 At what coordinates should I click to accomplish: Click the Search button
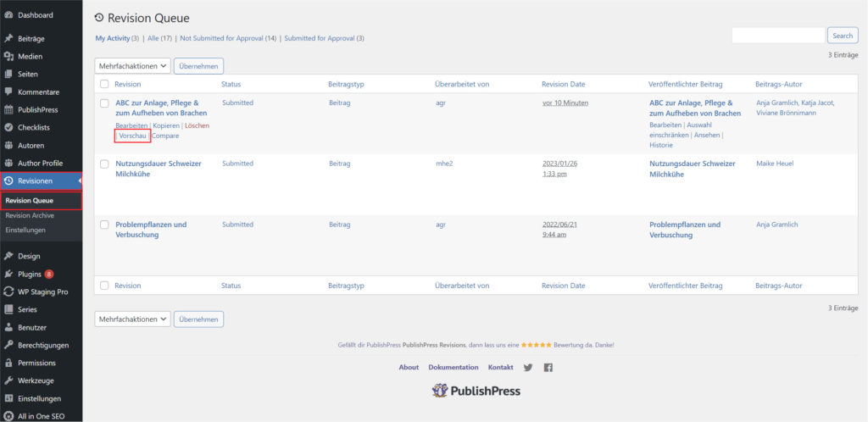843,36
